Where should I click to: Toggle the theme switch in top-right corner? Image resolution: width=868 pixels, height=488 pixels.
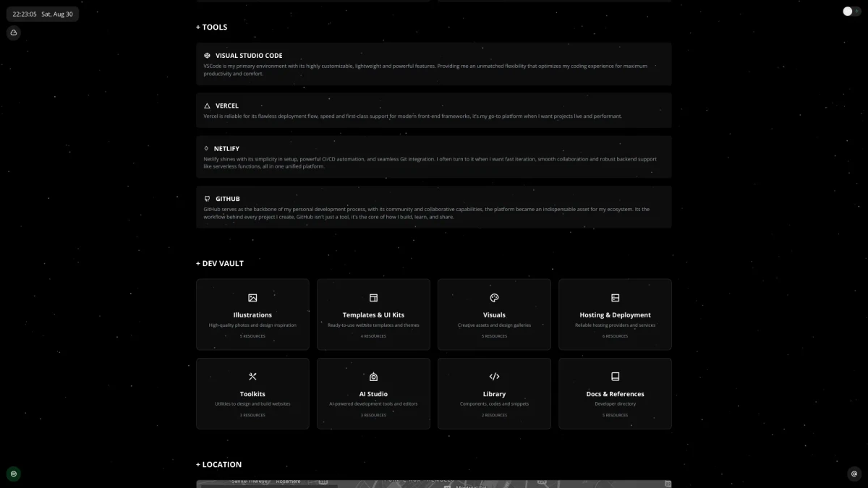[x=851, y=11]
